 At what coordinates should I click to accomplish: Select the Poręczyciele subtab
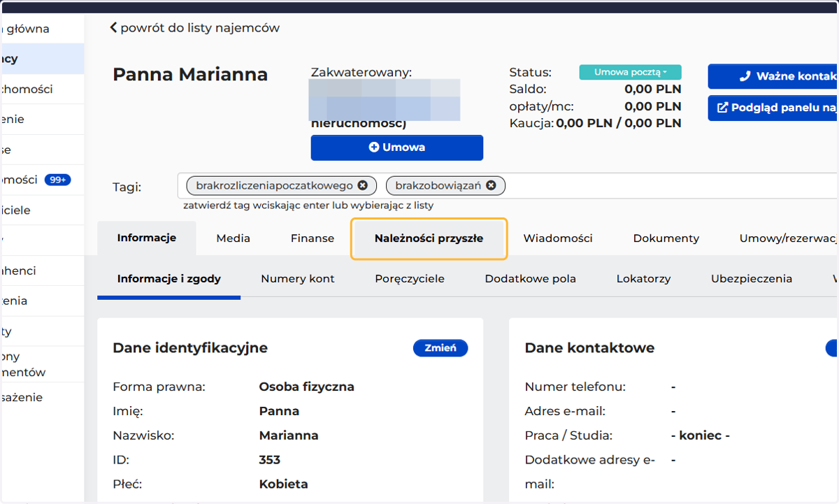click(410, 279)
